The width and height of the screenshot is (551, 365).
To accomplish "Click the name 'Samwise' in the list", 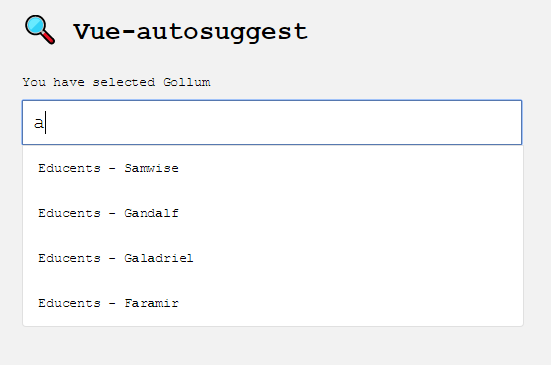I will pos(151,168).
